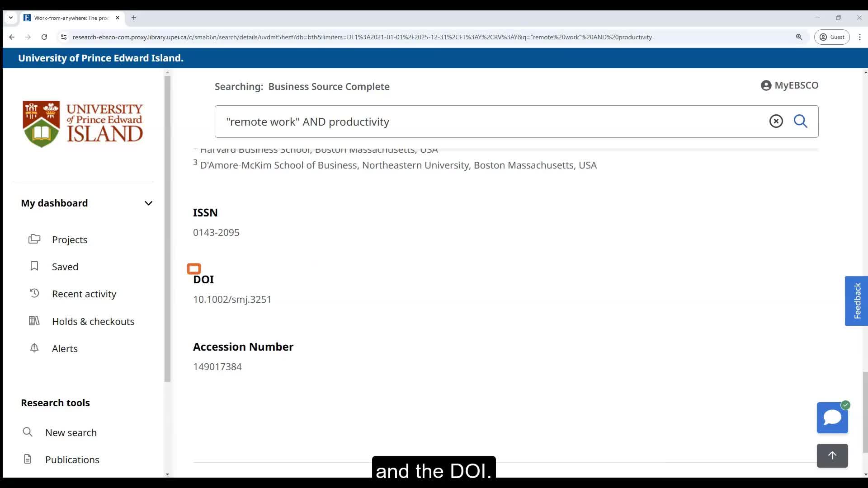This screenshot has height=488, width=868.
Task: Open Recent activity in sidebar
Action: click(x=84, y=294)
